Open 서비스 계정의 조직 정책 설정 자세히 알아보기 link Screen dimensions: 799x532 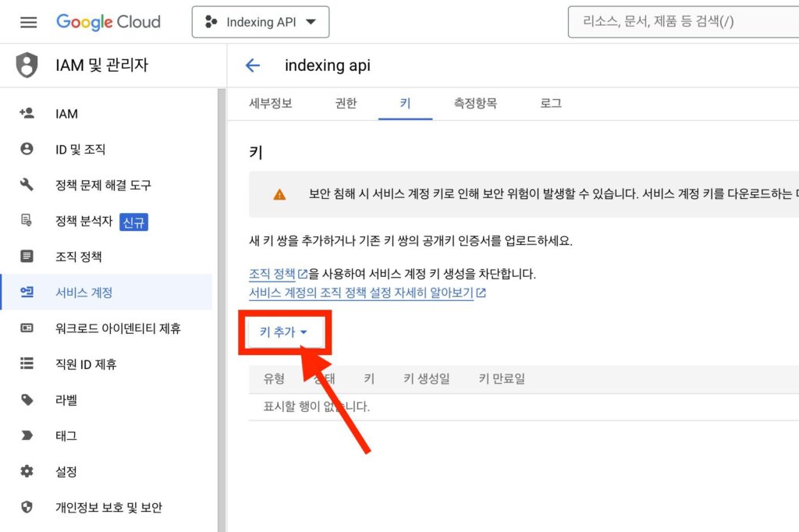tap(367, 293)
